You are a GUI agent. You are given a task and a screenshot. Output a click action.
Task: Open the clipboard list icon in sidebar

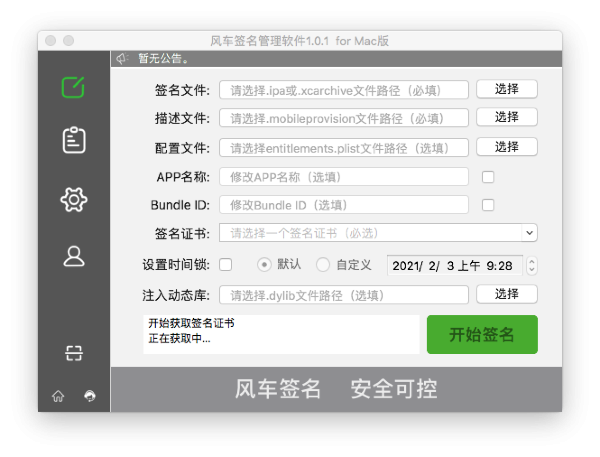coord(74,140)
